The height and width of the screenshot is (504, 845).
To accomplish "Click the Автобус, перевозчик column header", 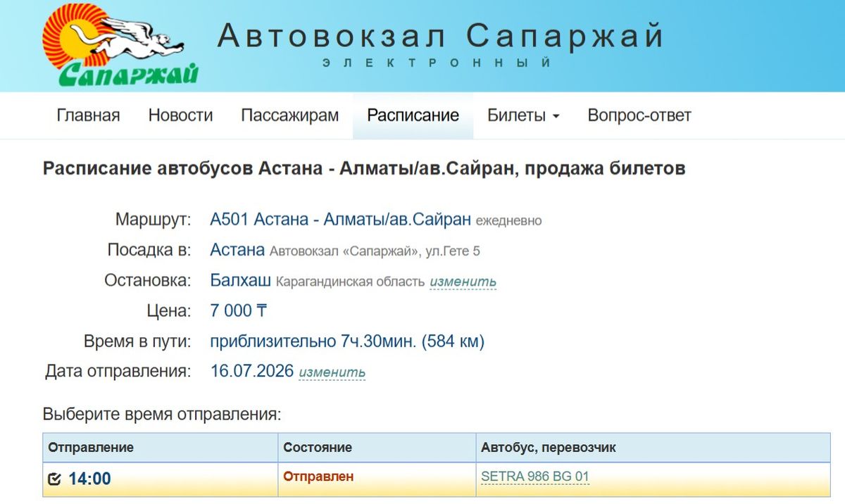I will (x=653, y=447).
